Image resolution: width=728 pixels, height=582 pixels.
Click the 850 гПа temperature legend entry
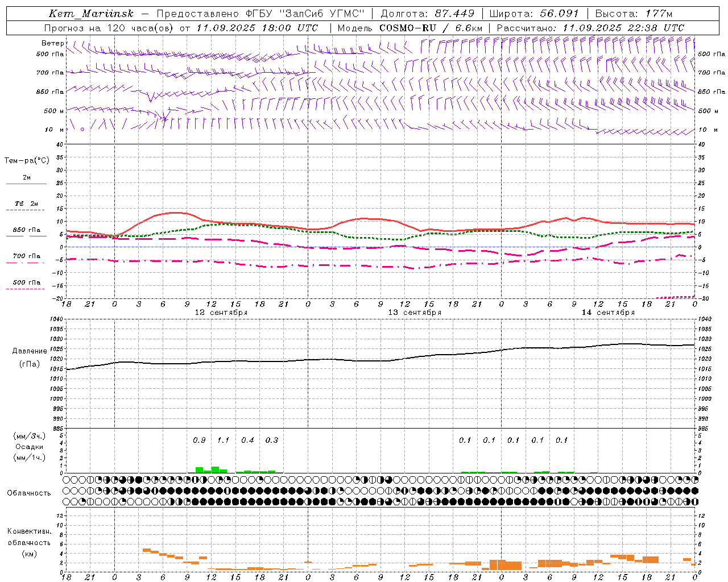pyautogui.click(x=26, y=230)
